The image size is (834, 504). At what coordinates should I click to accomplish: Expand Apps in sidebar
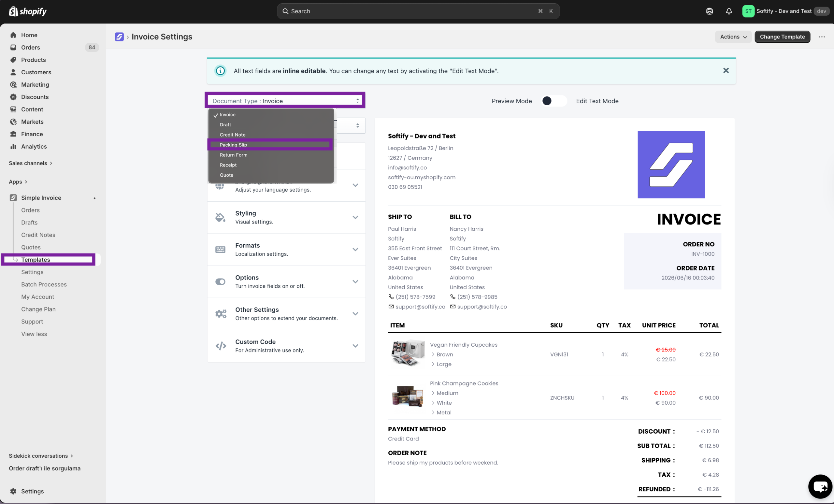pyautogui.click(x=18, y=182)
